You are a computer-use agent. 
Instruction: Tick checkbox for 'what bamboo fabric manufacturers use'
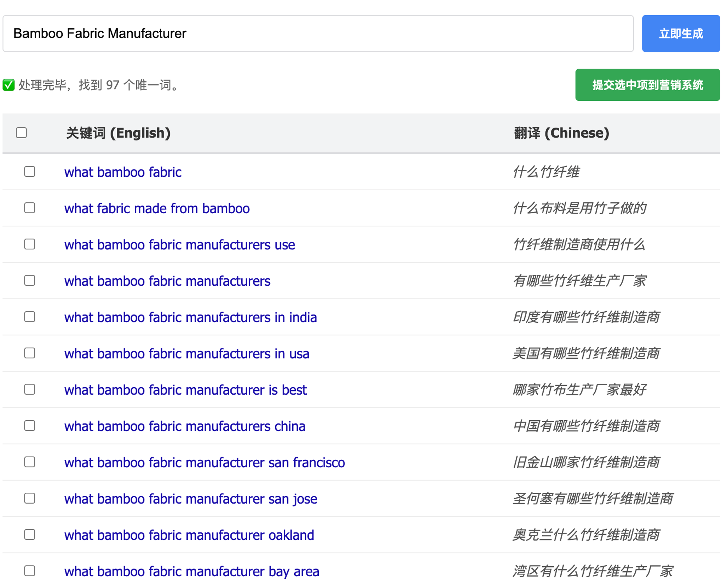[30, 244]
